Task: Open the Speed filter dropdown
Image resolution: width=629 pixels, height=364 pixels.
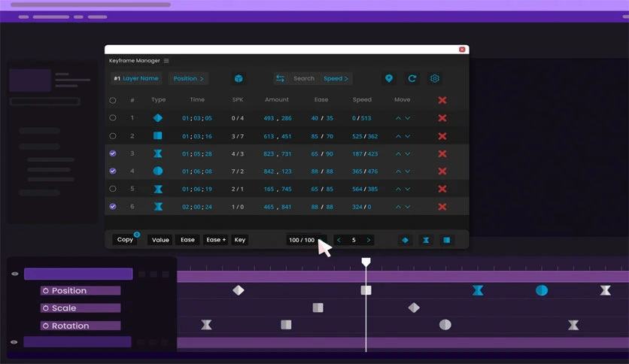Action: 336,78
